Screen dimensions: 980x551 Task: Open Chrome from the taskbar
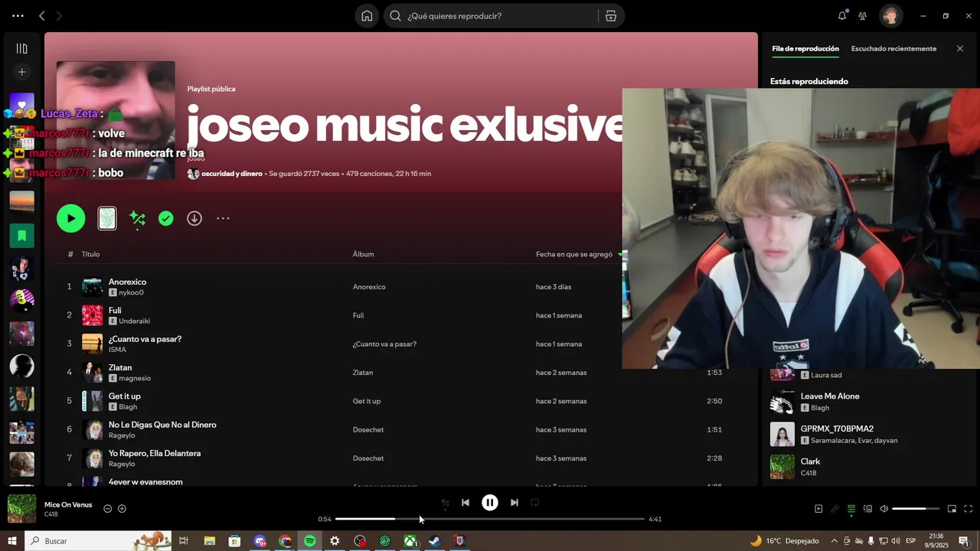pos(286,541)
